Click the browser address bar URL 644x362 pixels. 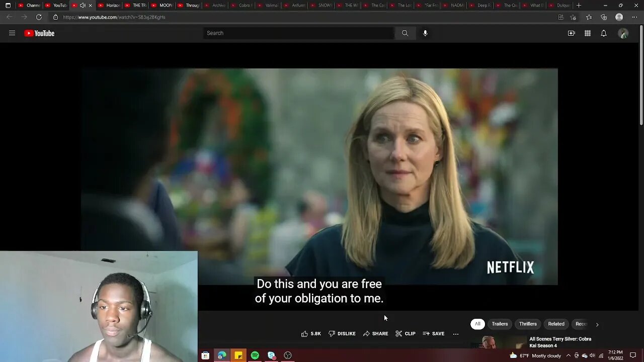click(114, 17)
